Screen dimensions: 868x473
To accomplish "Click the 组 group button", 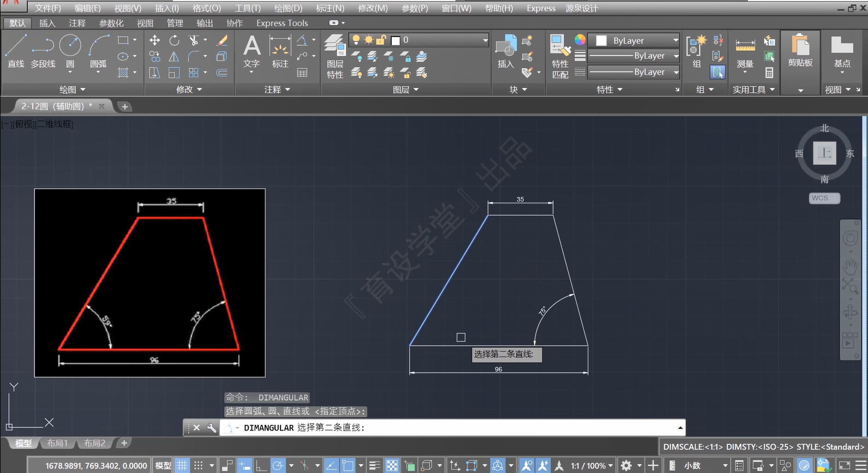I will [x=697, y=51].
